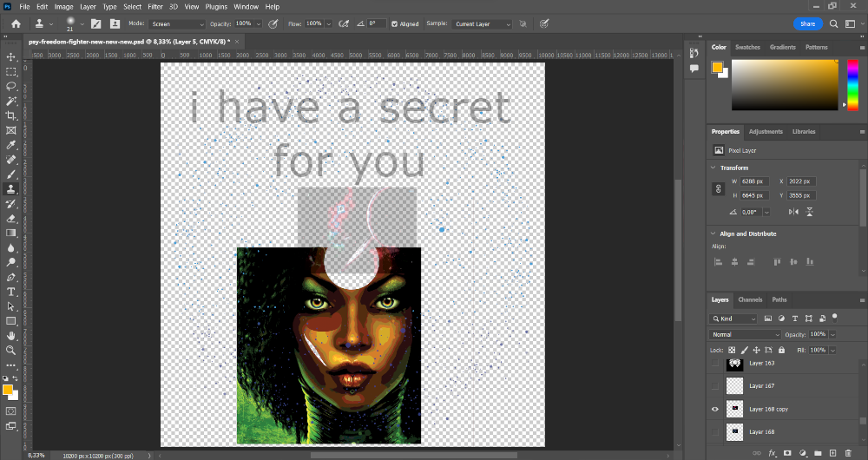
Task: Click the Share button
Action: tap(807, 24)
